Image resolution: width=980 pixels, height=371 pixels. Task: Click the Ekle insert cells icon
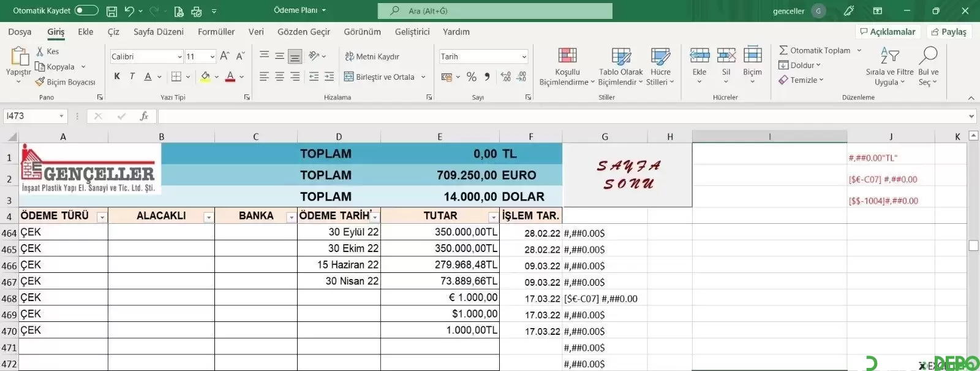pyautogui.click(x=699, y=56)
